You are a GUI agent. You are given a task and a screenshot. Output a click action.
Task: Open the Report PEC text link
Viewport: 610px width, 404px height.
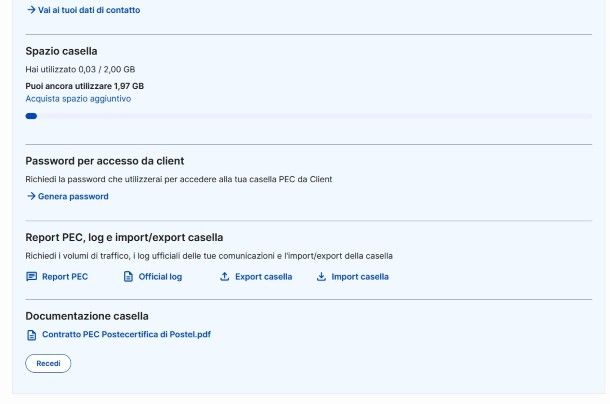point(65,277)
